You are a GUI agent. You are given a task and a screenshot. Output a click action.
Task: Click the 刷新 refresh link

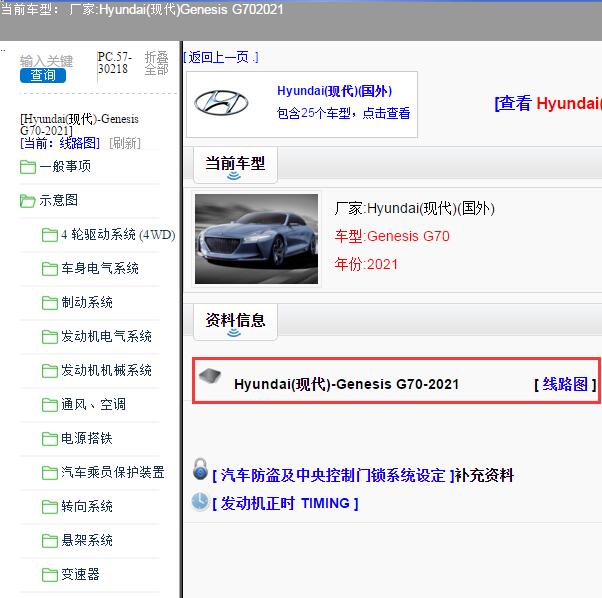coord(125,144)
